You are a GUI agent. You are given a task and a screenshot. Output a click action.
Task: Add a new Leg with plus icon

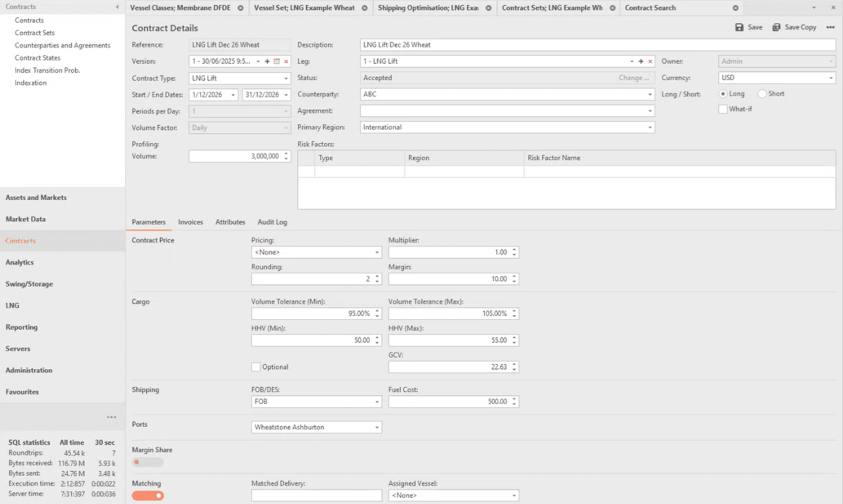[x=641, y=61]
